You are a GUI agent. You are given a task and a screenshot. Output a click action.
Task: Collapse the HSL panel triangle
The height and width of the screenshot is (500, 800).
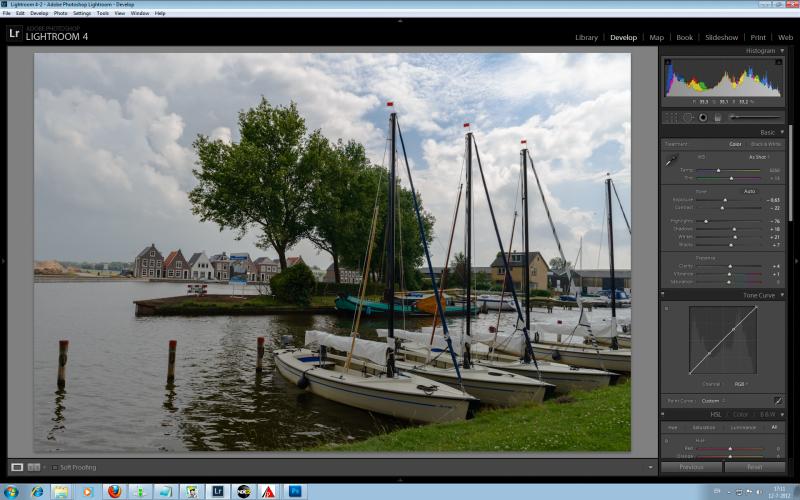tap(782, 415)
